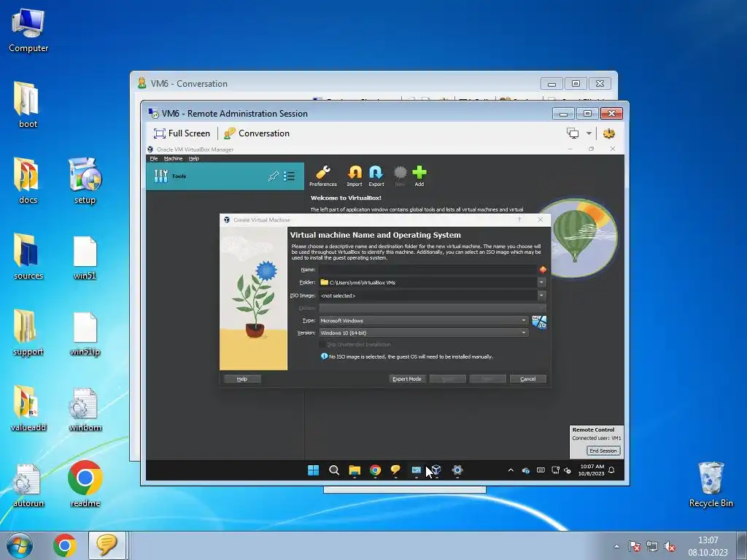Open Chrome in remote taskbar
Viewport: 747px width, 560px height.
click(x=376, y=470)
